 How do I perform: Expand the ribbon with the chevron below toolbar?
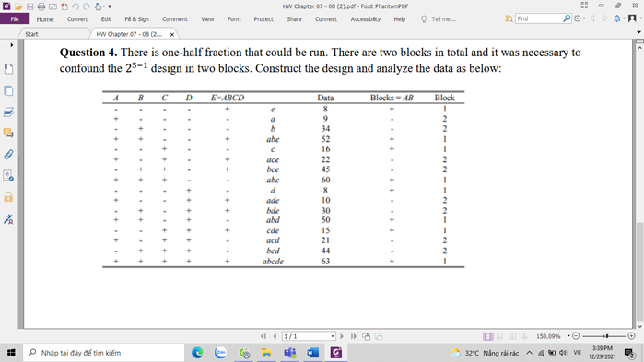(x=639, y=32)
